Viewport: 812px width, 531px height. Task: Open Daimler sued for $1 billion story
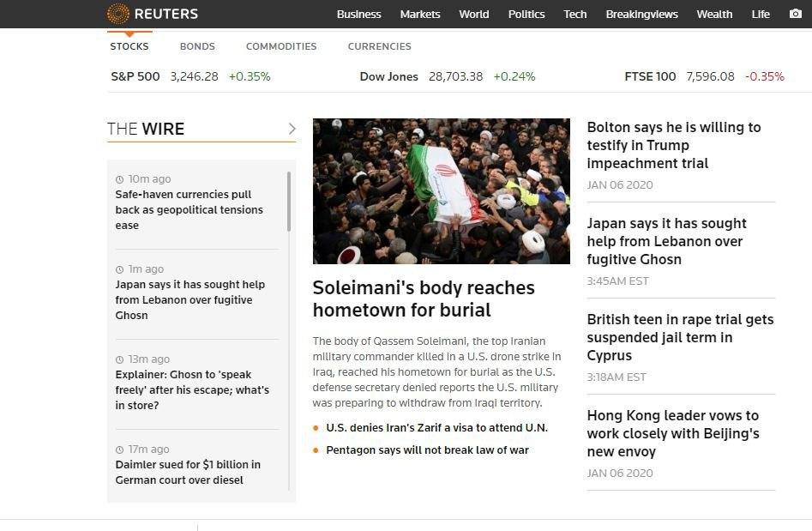point(188,473)
